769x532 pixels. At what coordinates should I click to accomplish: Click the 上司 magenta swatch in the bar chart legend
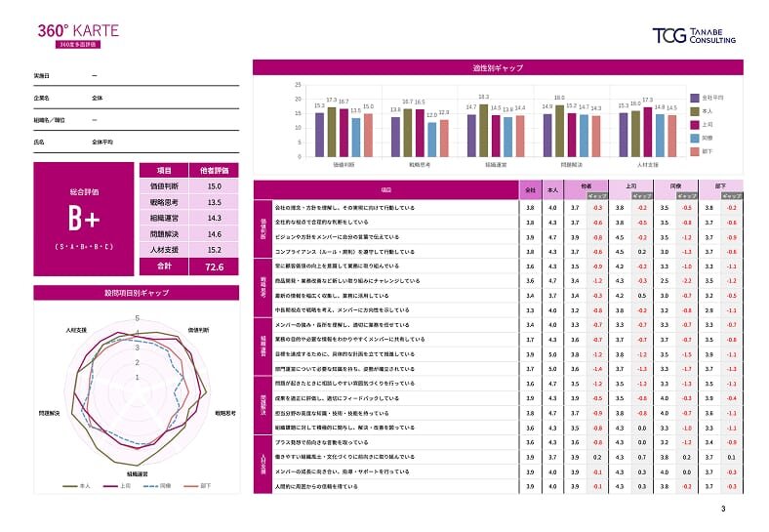pyautogui.click(x=695, y=125)
